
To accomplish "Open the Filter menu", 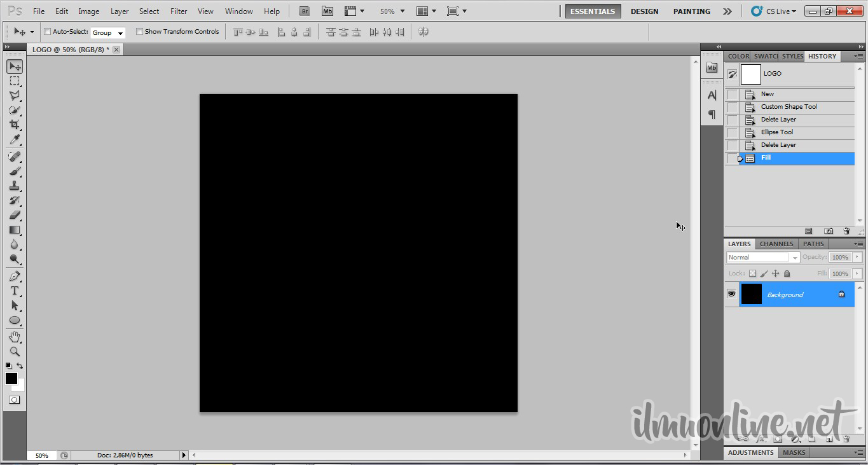I will [179, 11].
